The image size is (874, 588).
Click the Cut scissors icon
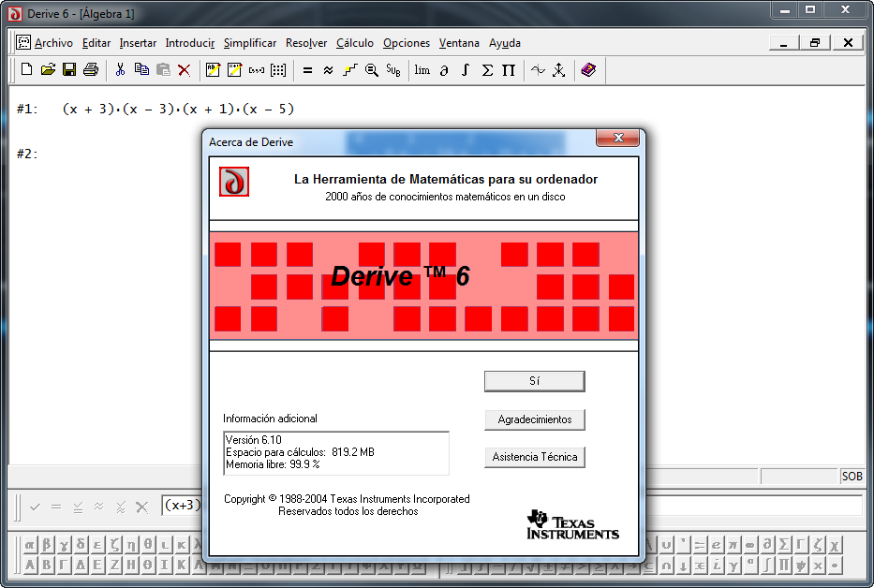120,69
